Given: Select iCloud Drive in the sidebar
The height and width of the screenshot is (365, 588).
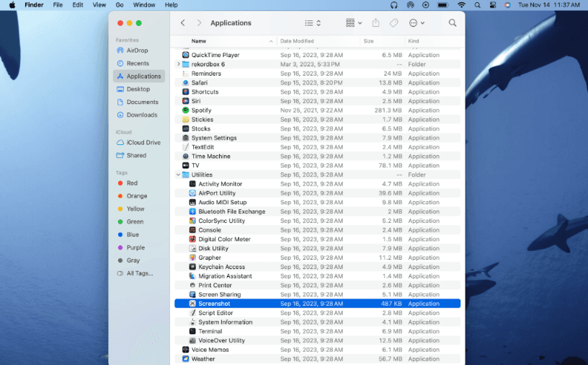Looking at the screenshot, I should pyautogui.click(x=143, y=143).
